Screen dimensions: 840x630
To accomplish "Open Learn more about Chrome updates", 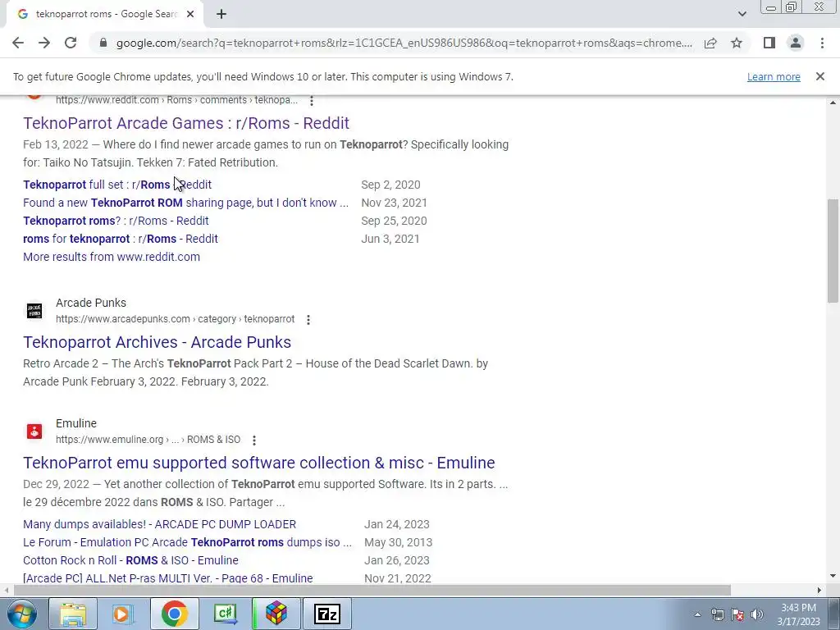I will pyautogui.click(x=774, y=76).
